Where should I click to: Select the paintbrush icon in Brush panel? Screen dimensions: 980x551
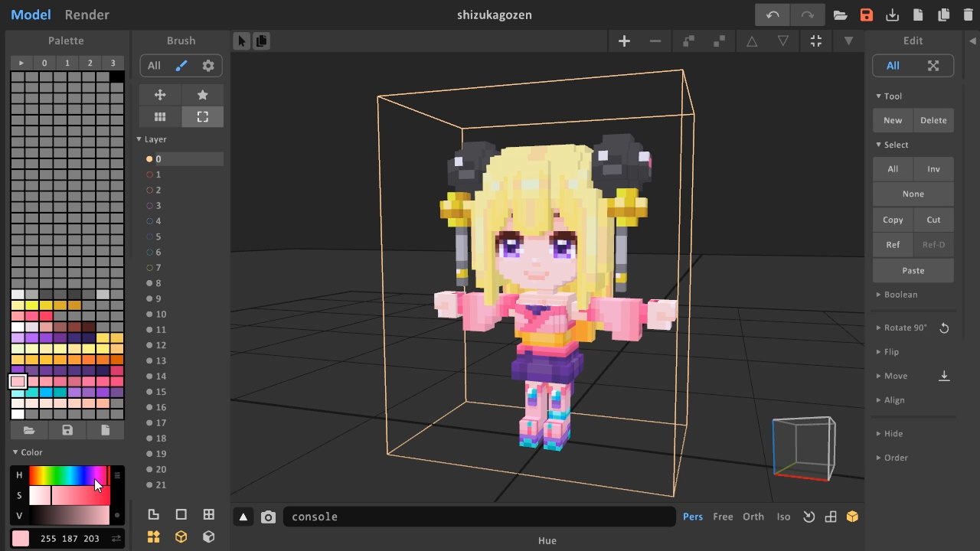(181, 66)
